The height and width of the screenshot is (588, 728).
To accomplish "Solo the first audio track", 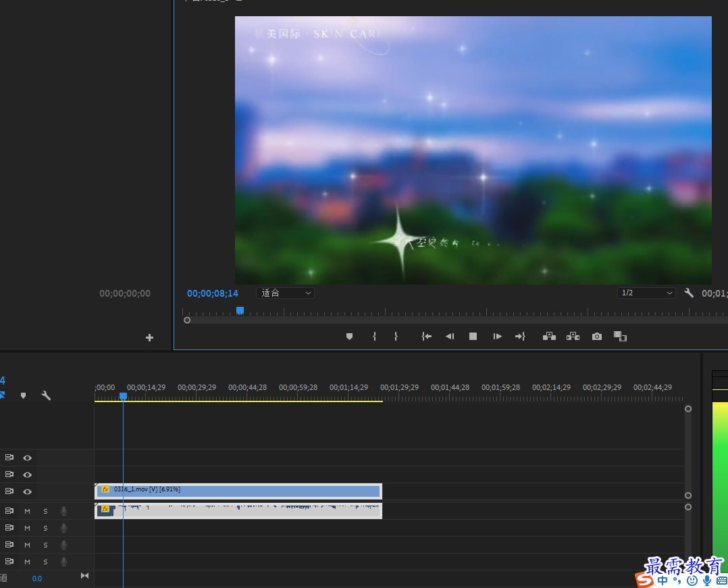I will tap(45, 512).
